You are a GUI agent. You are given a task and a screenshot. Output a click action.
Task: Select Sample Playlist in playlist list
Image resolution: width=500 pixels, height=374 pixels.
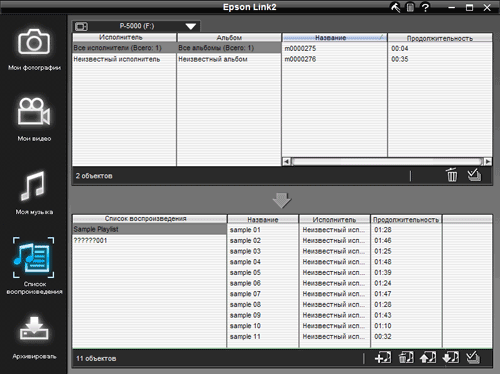coord(149,229)
